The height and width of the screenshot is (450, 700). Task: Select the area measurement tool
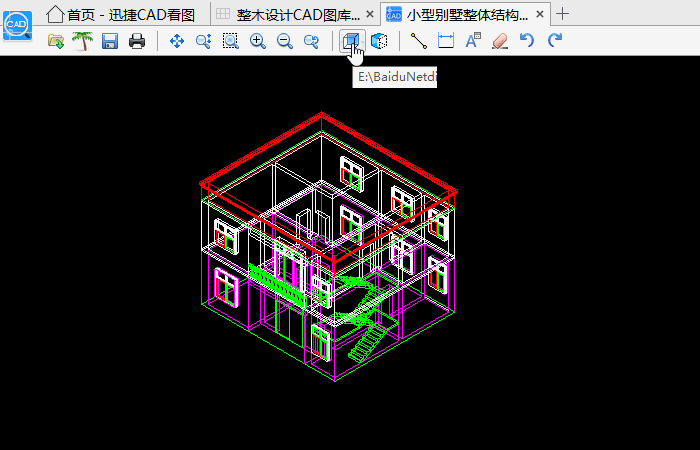446,41
